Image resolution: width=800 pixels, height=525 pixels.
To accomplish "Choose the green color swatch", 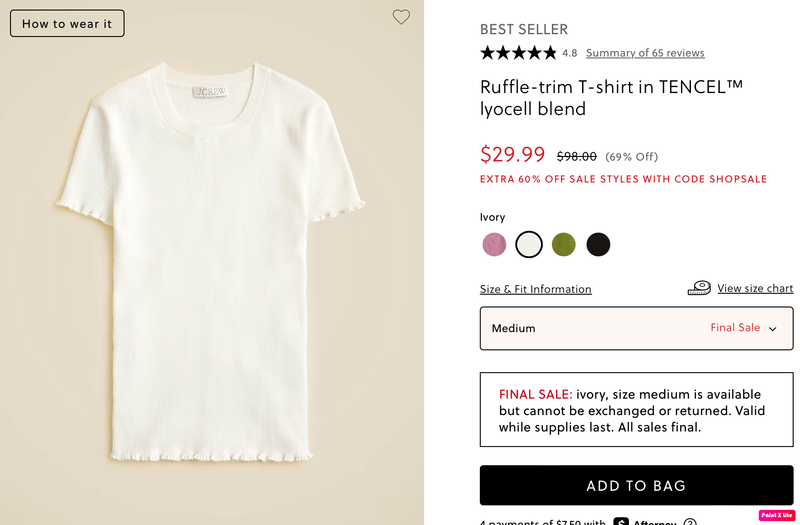I will [x=564, y=244].
